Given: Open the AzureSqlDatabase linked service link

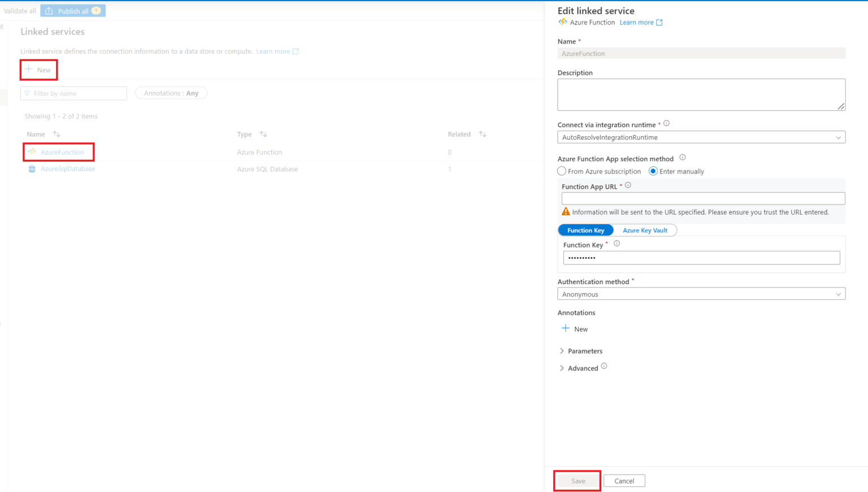Looking at the screenshot, I should click(68, 169).
